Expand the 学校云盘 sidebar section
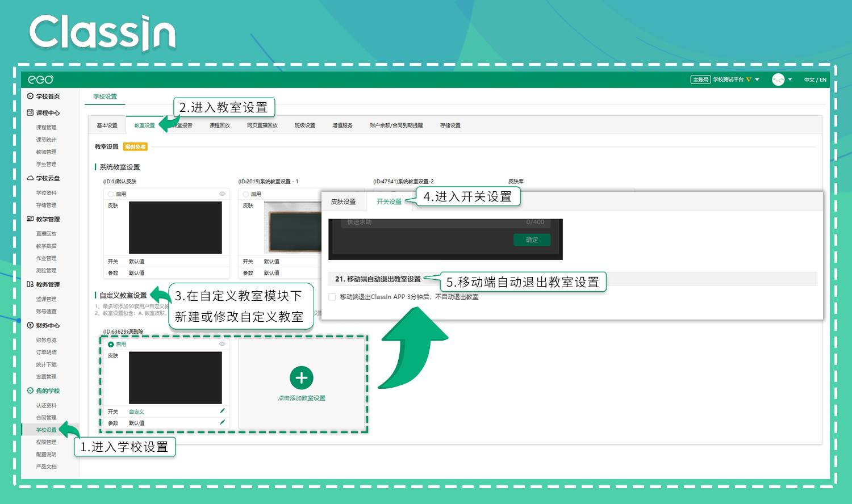The image size is (852, 504). 48,178
